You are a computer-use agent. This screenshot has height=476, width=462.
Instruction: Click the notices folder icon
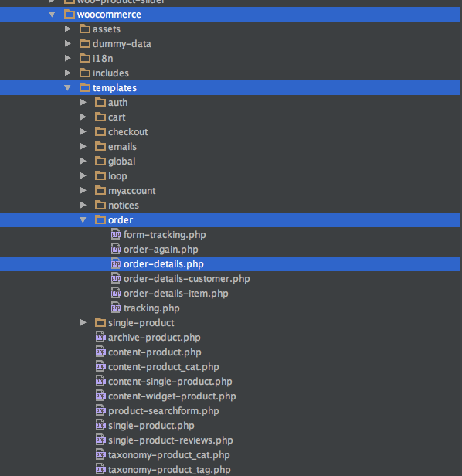pyautogui.click(x=100, y=205)
